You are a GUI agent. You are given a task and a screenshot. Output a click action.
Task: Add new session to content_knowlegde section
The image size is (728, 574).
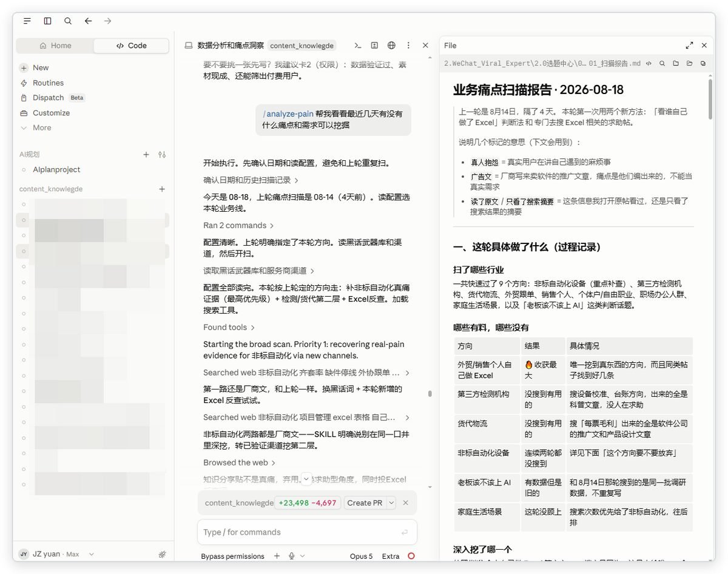pyautogui.click(x=162, y=189)
